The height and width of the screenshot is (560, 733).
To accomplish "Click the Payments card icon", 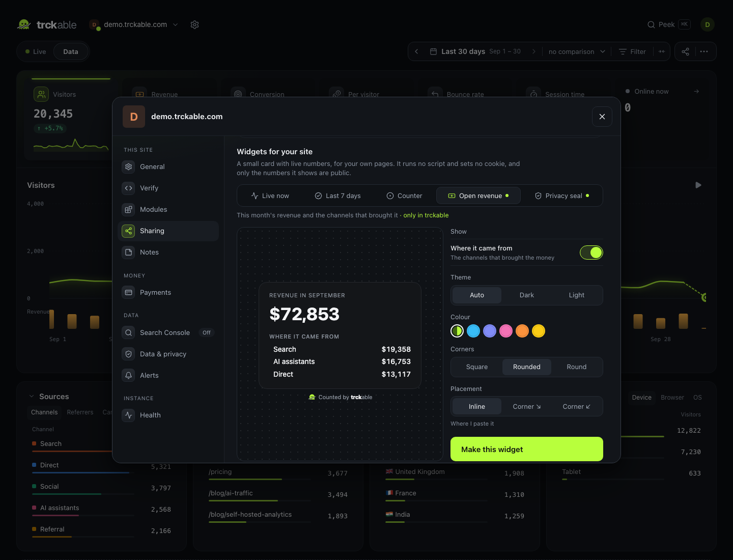I will [128, 292].
